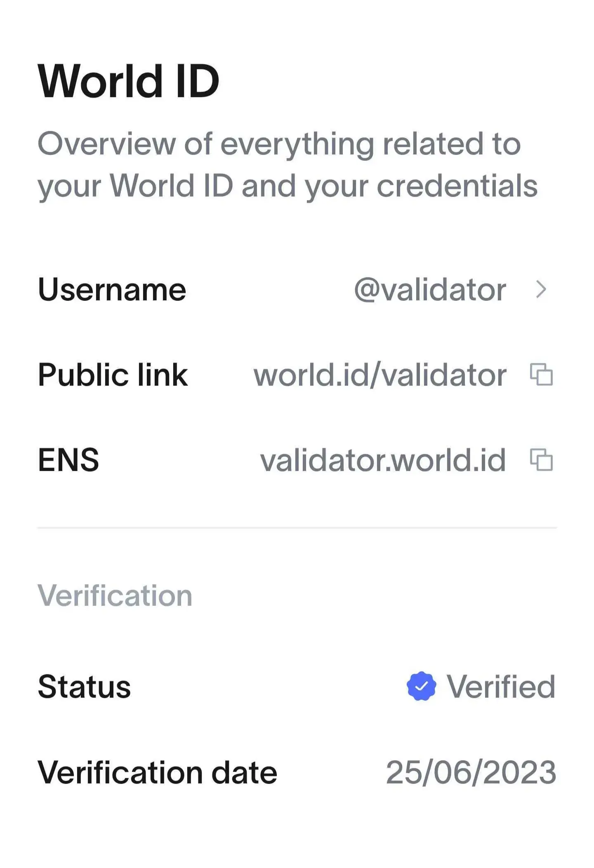Screen dimensions: 594x868
Task: Tap the Verification section header
Action: click(115, 596)
